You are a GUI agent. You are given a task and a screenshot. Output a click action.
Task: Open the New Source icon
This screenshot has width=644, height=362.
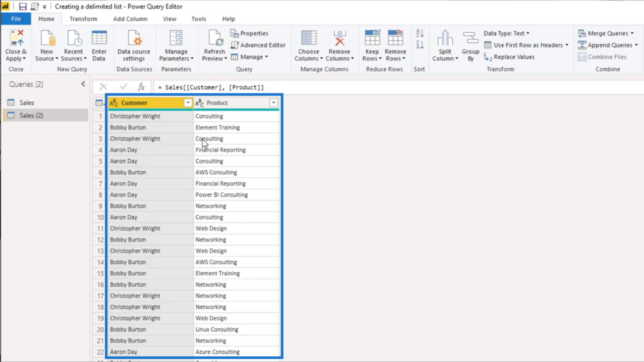tap(47, 38)
